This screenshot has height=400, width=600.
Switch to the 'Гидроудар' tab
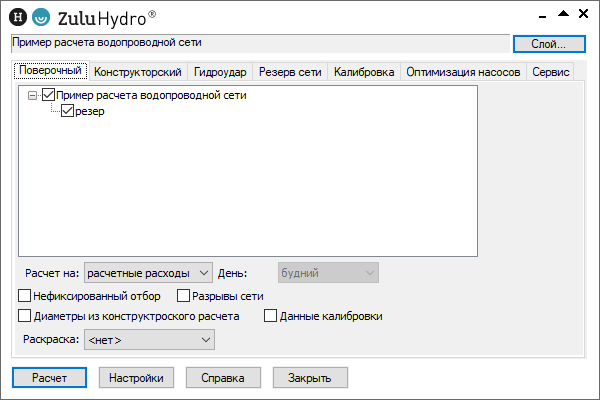click(219, 72)
